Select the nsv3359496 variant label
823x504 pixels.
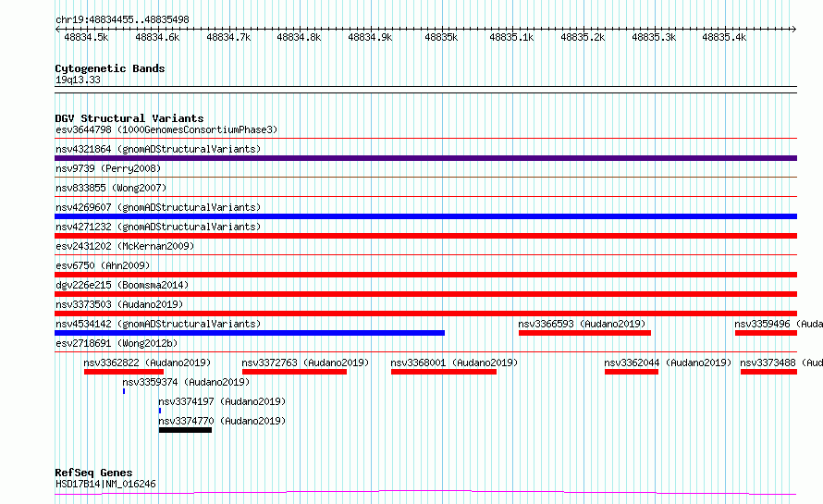(779, 324)
